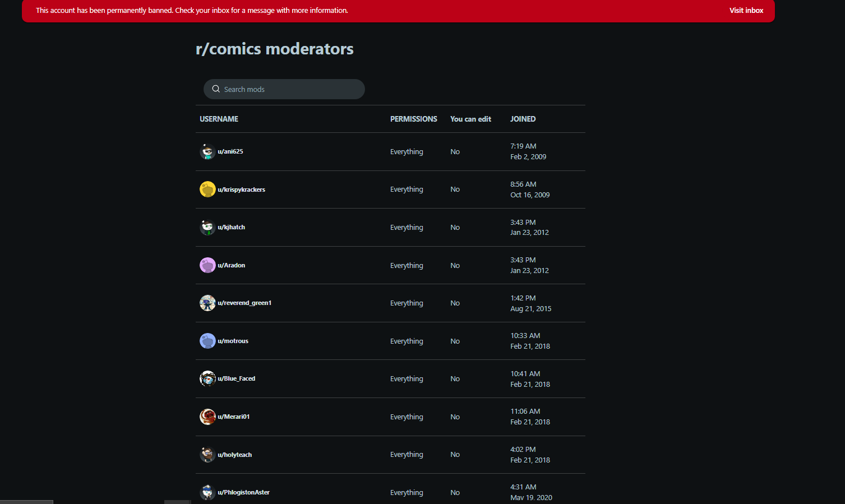Click the 4:31 AM join time for u/PhlogistonAster

click(x=523, y=487)
